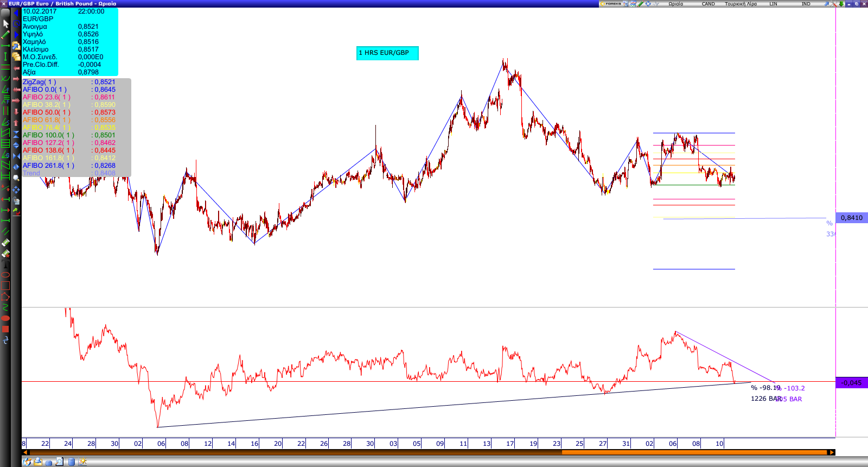Open the IND indicator menu
The width and height of the screenshot is (868, 467).
tap(806, 4)
